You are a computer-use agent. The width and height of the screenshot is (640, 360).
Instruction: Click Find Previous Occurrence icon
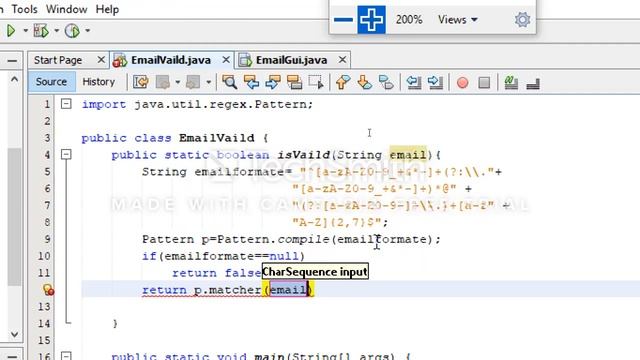[251, 82]
